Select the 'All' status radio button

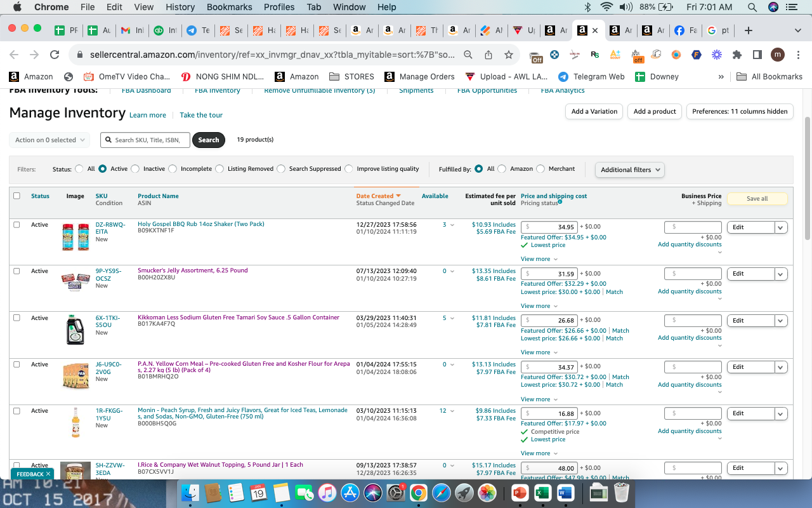pyautogui.click(x=79, y=169)
